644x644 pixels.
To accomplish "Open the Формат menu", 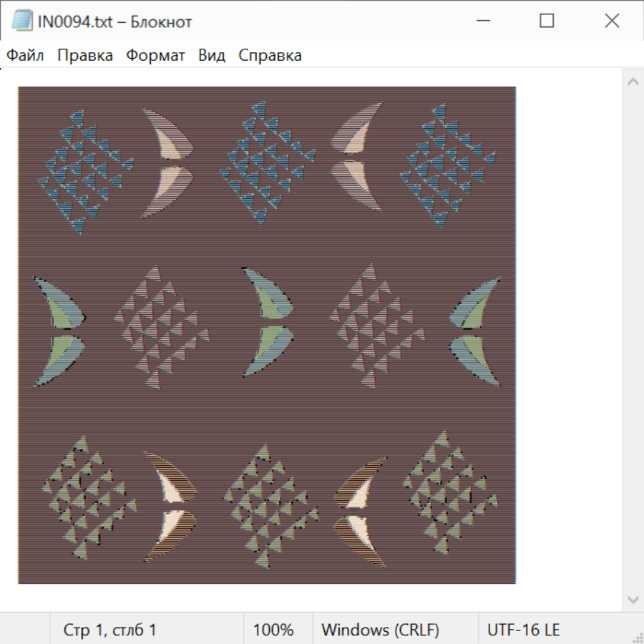I will [x=155, y=56].
